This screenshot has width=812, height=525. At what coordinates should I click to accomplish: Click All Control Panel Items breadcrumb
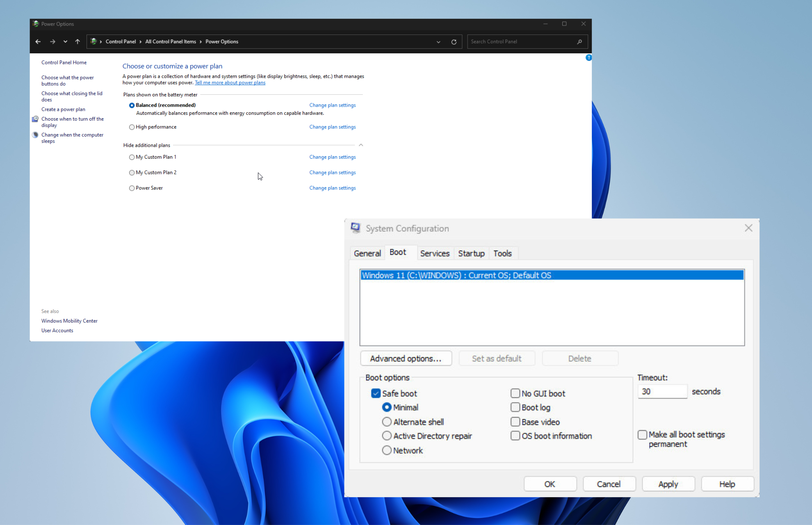click(x=171, y=41)
